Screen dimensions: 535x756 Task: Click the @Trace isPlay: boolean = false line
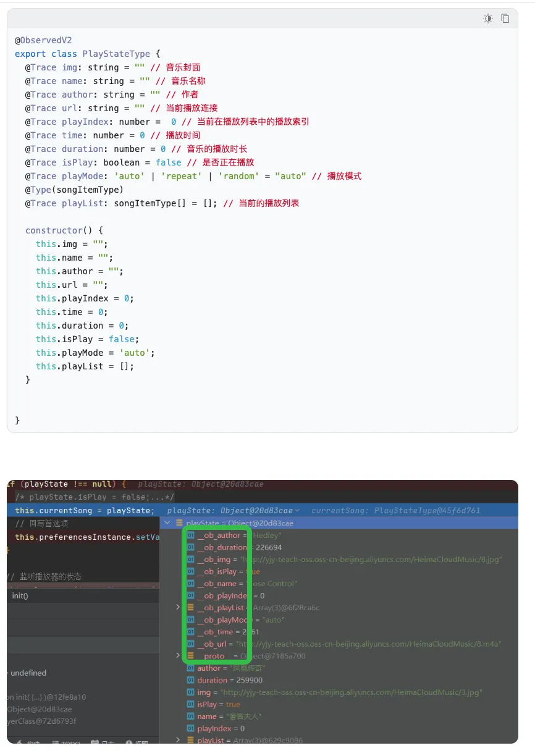(140, 162)
